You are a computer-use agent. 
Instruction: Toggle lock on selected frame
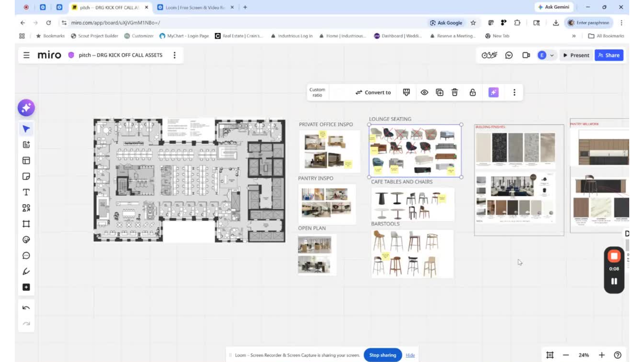coord(473,92)
